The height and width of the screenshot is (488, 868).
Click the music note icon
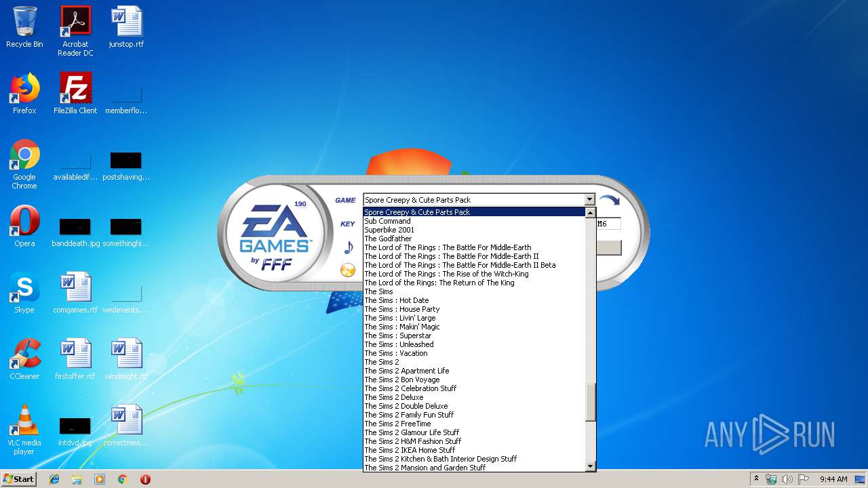click(x=349, y=248)
